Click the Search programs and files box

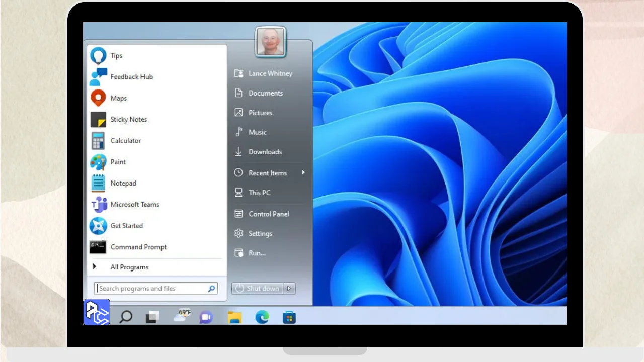(151, 289)
